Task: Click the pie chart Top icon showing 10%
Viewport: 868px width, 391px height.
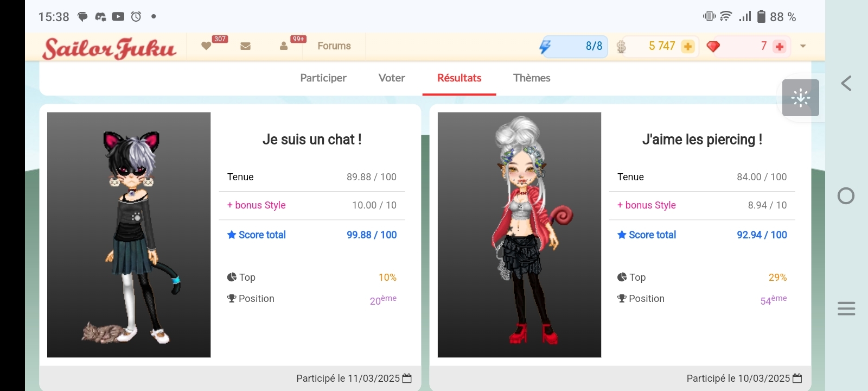Action: click(x=232, y=277)
